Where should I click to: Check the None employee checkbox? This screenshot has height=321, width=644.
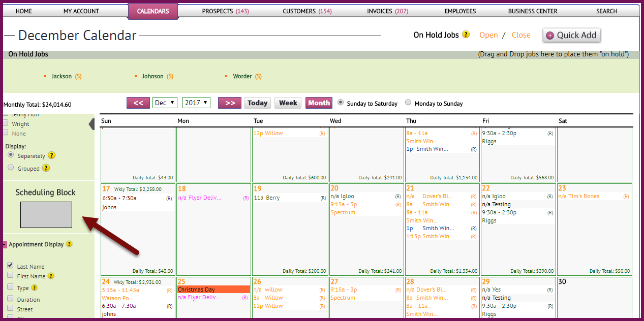(x=6, y=133)
